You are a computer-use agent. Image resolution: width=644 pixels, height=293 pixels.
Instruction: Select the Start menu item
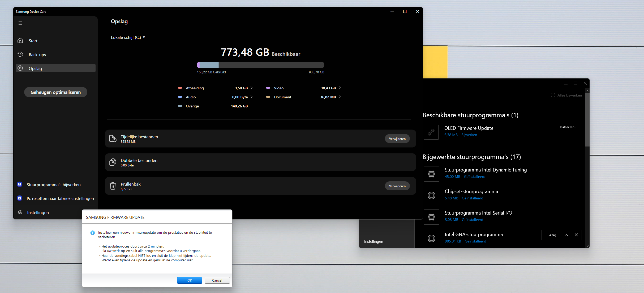56,41
